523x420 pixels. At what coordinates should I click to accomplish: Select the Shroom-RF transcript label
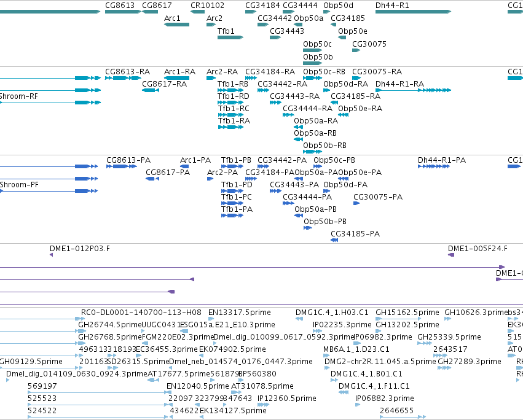(x=19, y=96)
